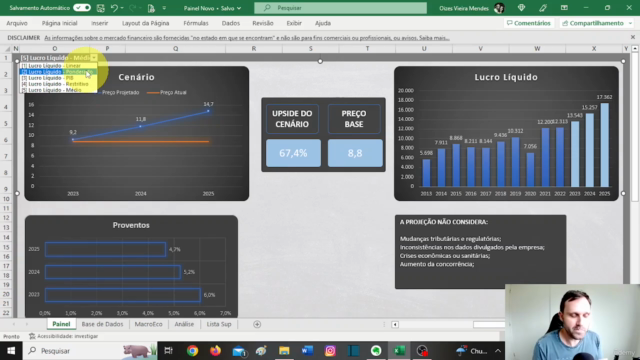Select [4] Lucro Líquido - Restritivo option
This screenshot has width=640, height=360.
[58, 84]
